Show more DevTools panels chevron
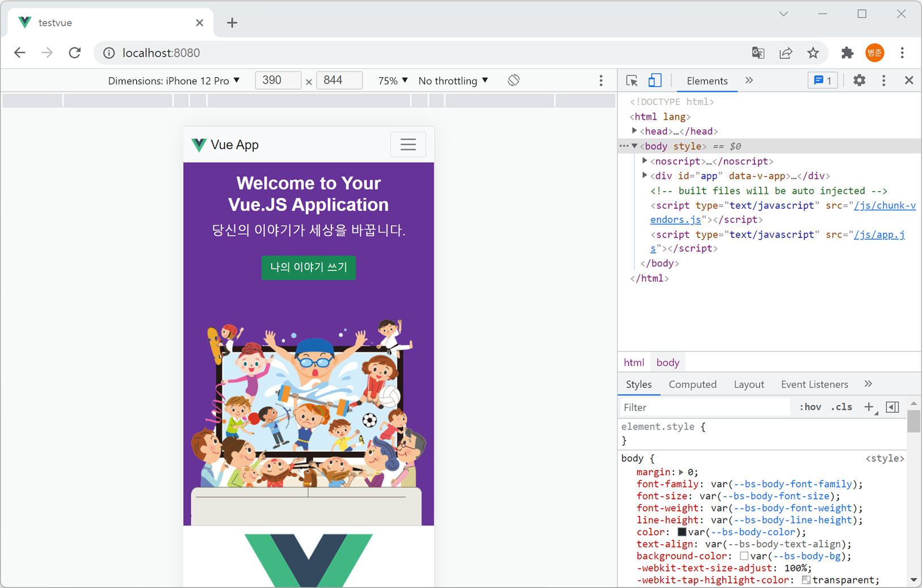This screenshot has width=922, height=588. pyautogui.click(x=749, y=81)
